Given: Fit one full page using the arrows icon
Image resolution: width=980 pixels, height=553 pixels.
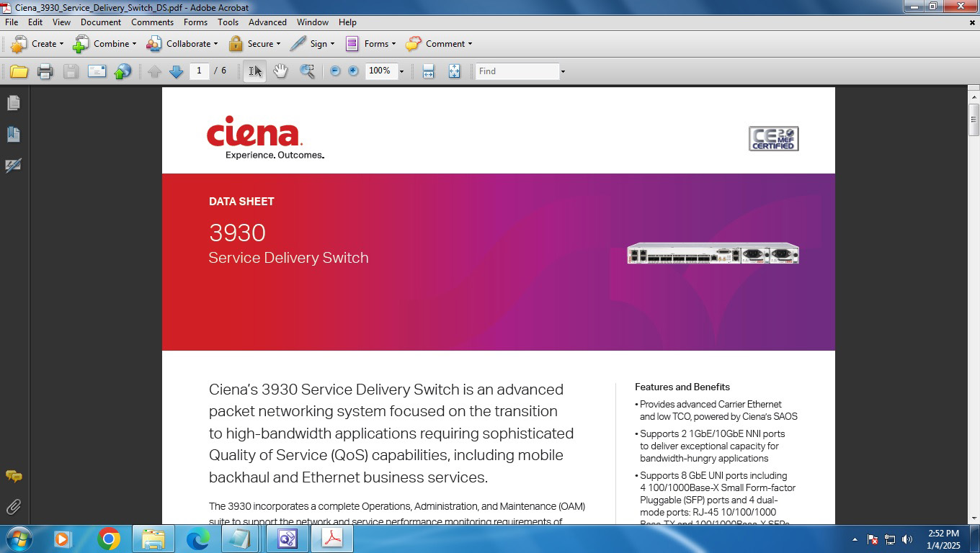Looking at the screenshot, I should 454,71.
